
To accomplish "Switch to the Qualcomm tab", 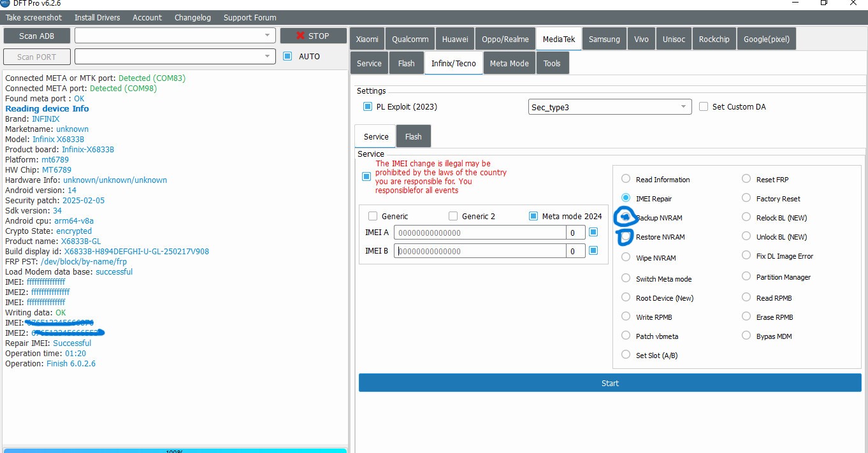I will click(x=410, y=39).
